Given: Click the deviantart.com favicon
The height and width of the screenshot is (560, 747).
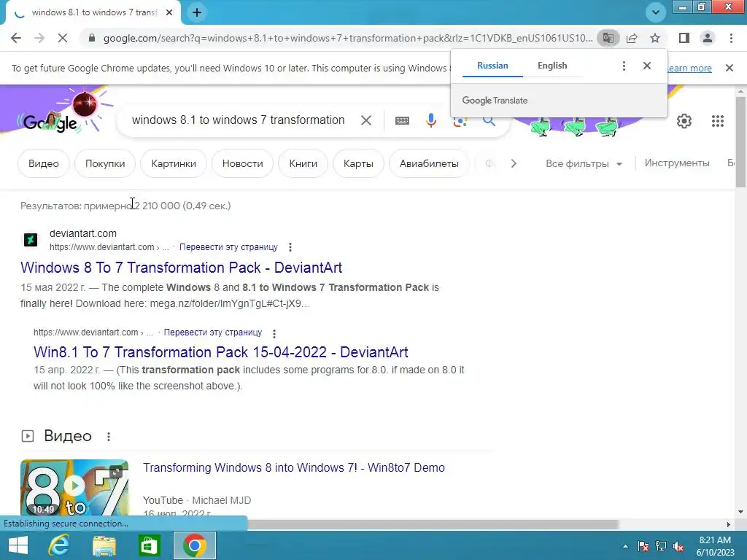Looking at the screenshot, I should point(31,239).
